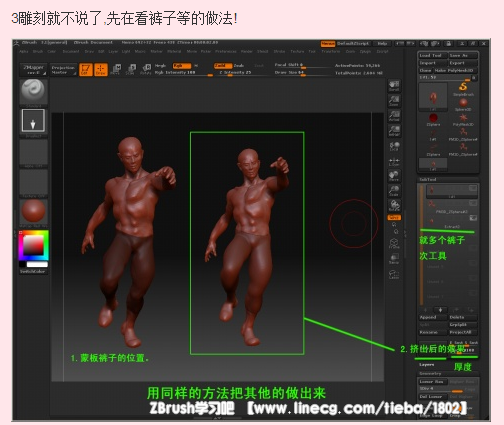Open the Projection Master button
This screenshot has height=425, width=504.
pyautogui.click(x=63, y=70)
